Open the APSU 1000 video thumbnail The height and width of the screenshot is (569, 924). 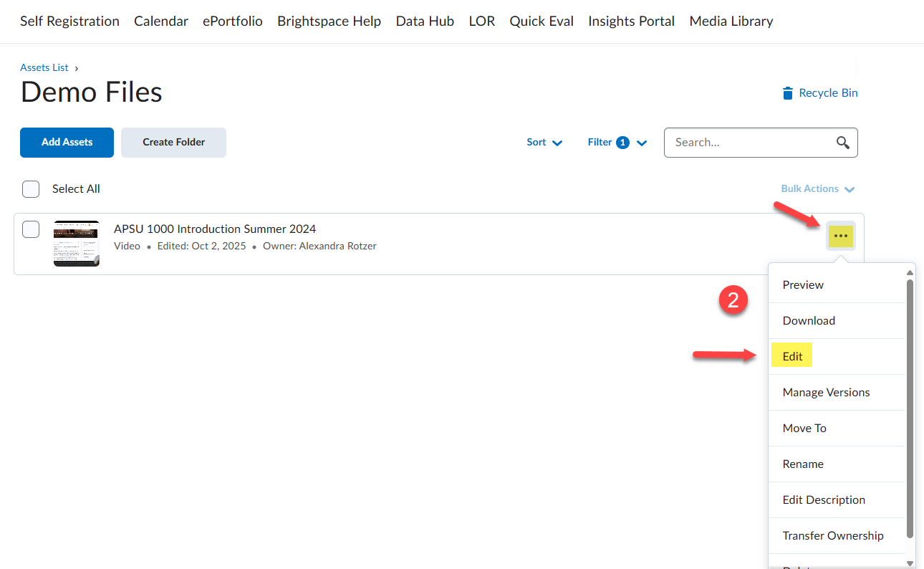click(76, 244)
